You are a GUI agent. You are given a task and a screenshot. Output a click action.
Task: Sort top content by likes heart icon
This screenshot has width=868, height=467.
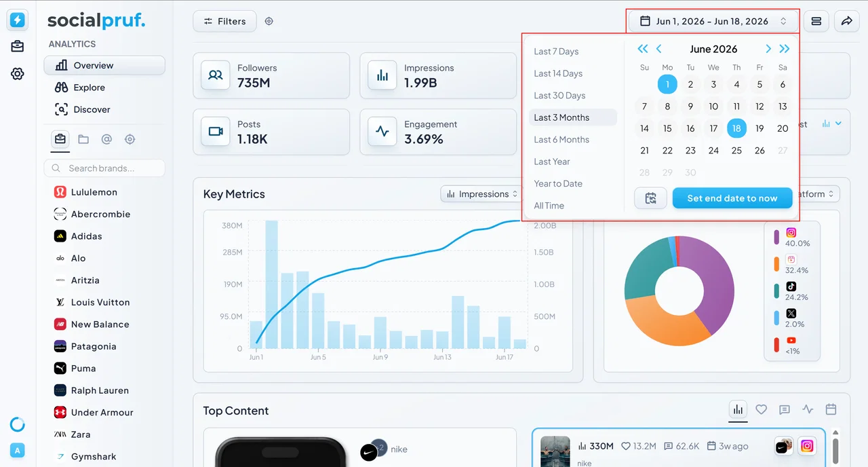click(x=762, y=409)
